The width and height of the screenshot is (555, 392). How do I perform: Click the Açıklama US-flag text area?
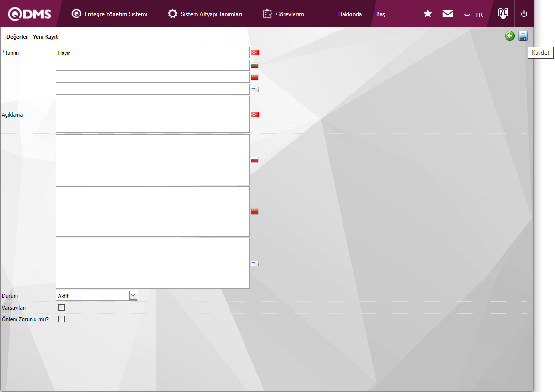152,263
